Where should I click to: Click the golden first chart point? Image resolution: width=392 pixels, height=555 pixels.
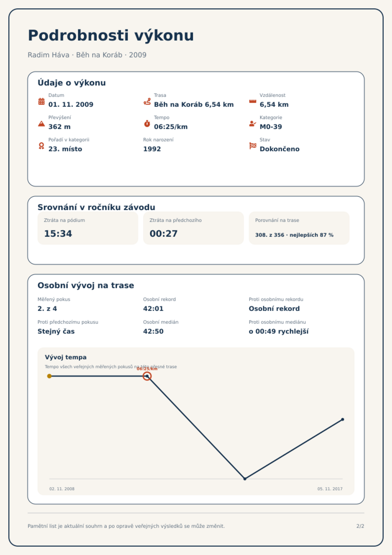[49, 376]
